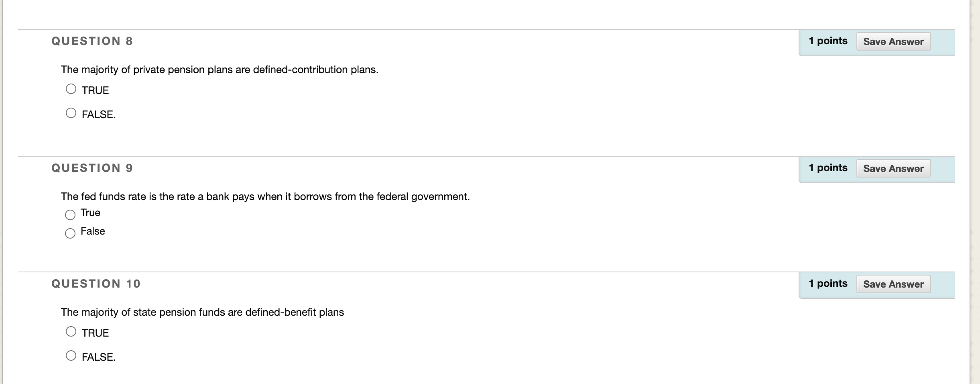Click the Question 8 pension plans statement text
Viewport: 980px width, 384px height.
pos(220,69)
